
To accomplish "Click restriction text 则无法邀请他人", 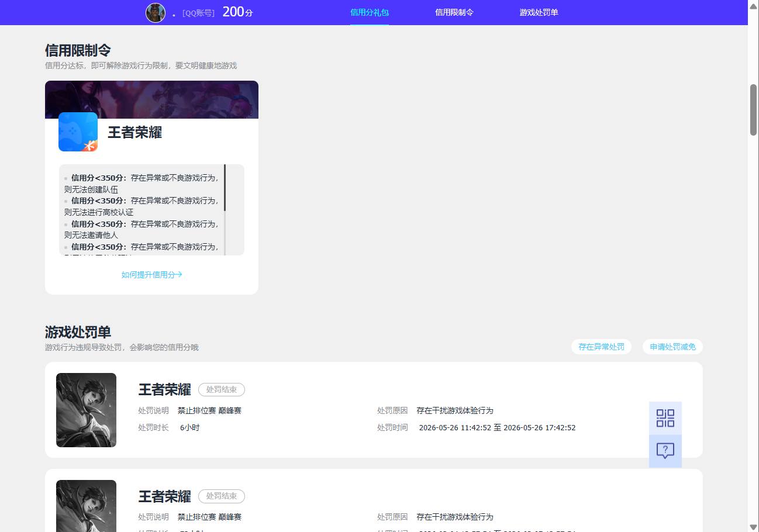I will click(x=91, y=235).
